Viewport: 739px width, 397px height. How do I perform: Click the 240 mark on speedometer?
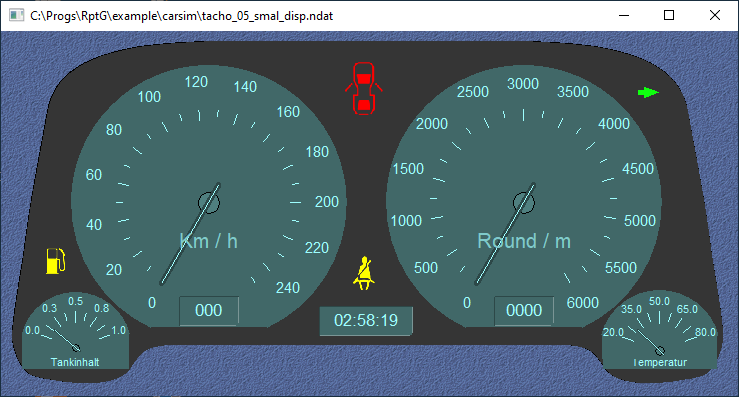(x=287, y=288)
